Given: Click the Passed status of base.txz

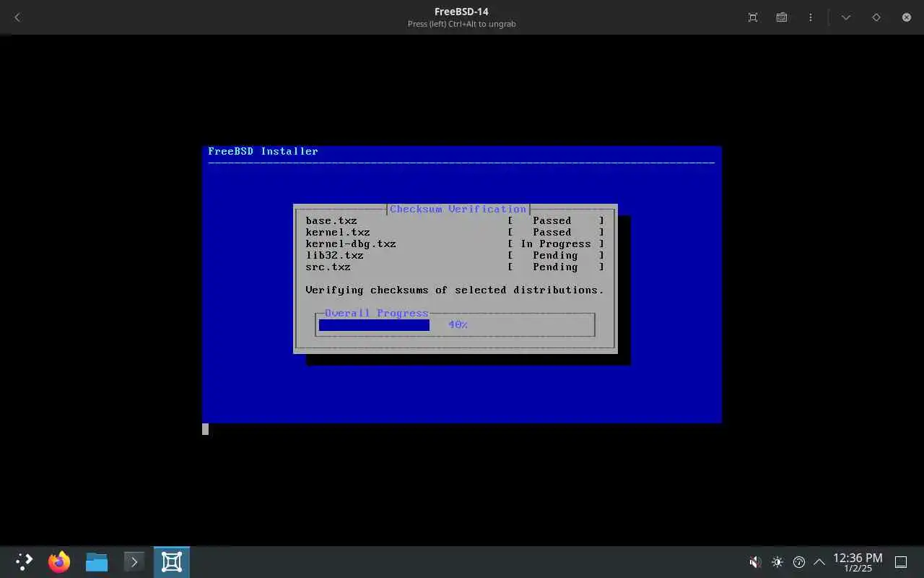Looking at the screenshot, I should click(552, 220).
